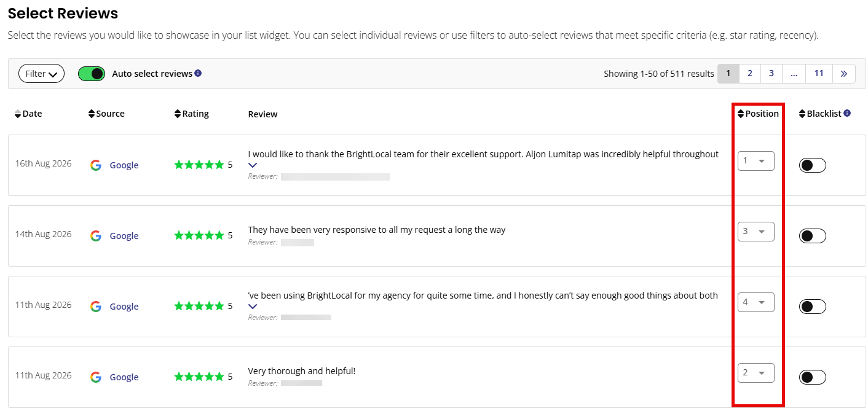This screenshot has width=868, height=411.
Task: Sort reviews by Position column arrows
Action: pyautogui.click(x=741, y=114)
